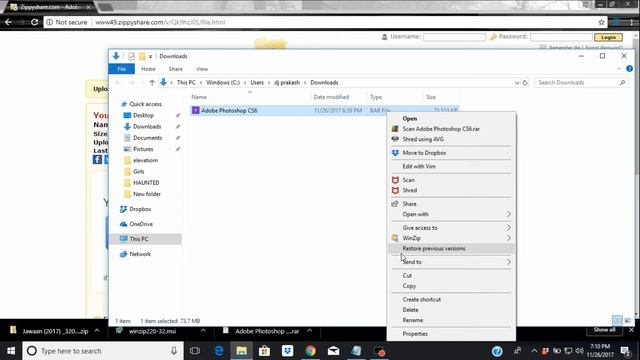The height and width of the screenshot is (360, 640).
Task: Open the Home ribbon tab
Action: 148,69
